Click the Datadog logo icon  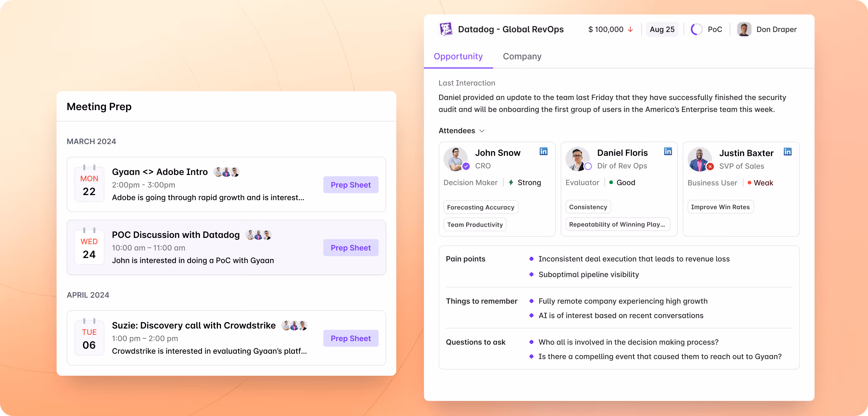446,29
